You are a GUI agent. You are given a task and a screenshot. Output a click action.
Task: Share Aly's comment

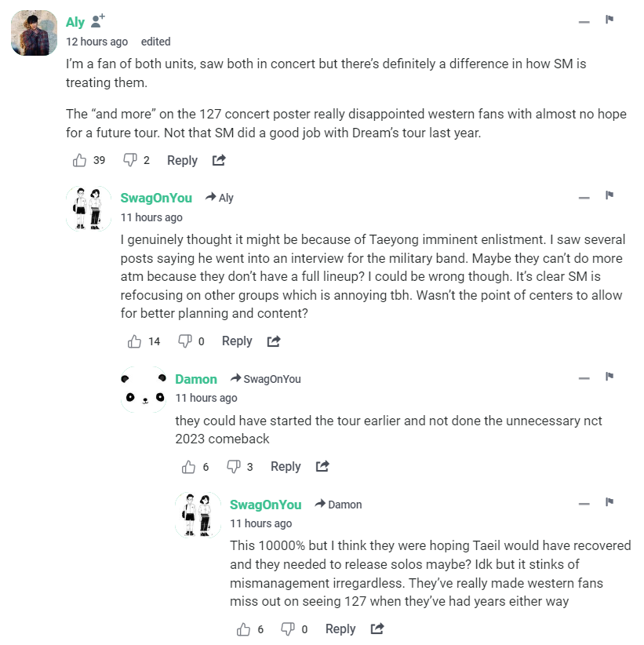point(219,160)
